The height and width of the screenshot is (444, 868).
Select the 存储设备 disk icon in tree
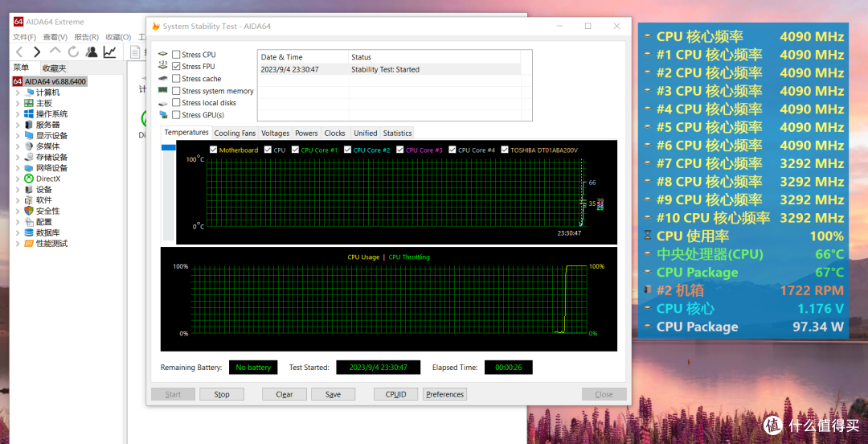click(29, 158)
